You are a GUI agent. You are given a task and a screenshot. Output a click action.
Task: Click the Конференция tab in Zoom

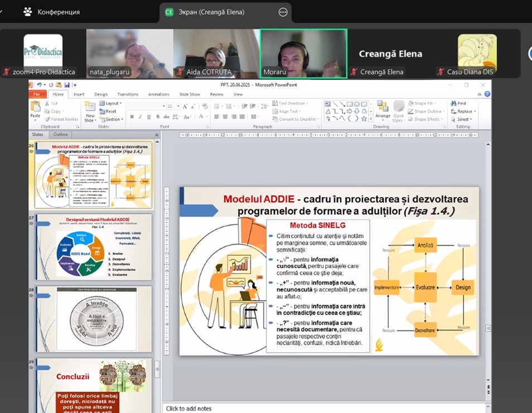[52, 12]
